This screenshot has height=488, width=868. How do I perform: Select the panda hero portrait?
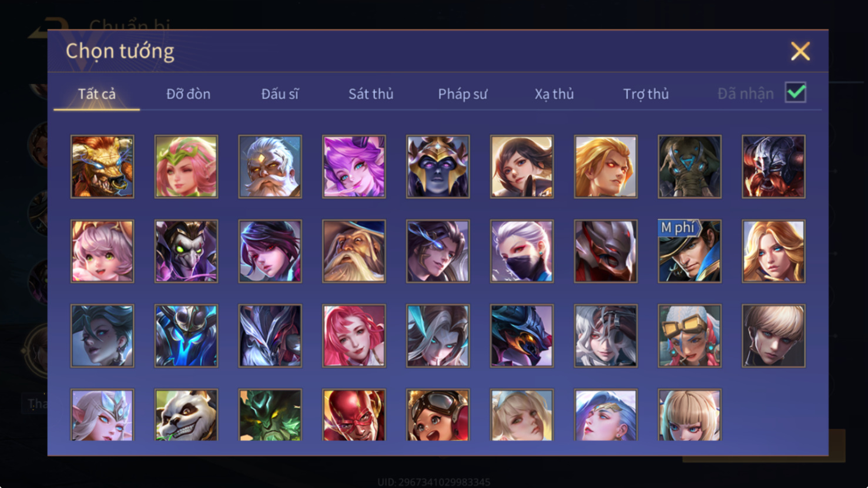tap(186, 415)
